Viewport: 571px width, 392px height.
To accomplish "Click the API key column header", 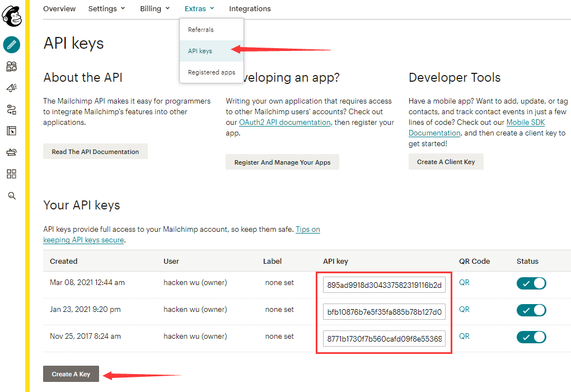I will [x=335, y=261].
